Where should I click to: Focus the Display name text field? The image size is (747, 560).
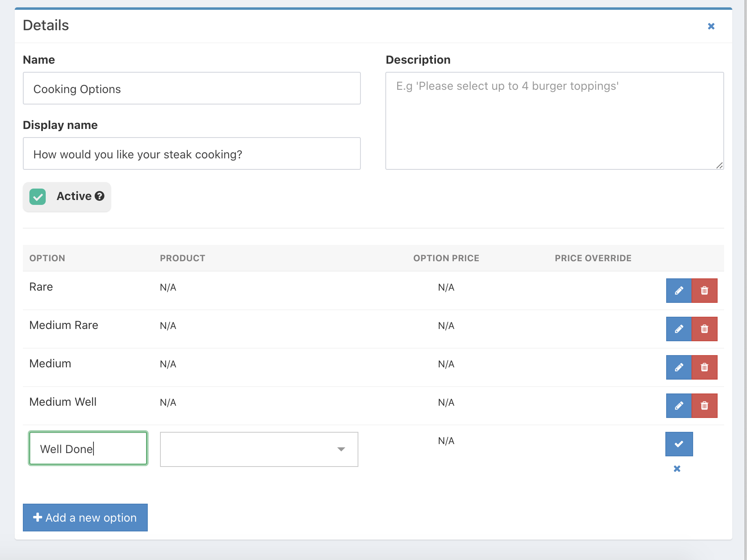tap(191, 154)
